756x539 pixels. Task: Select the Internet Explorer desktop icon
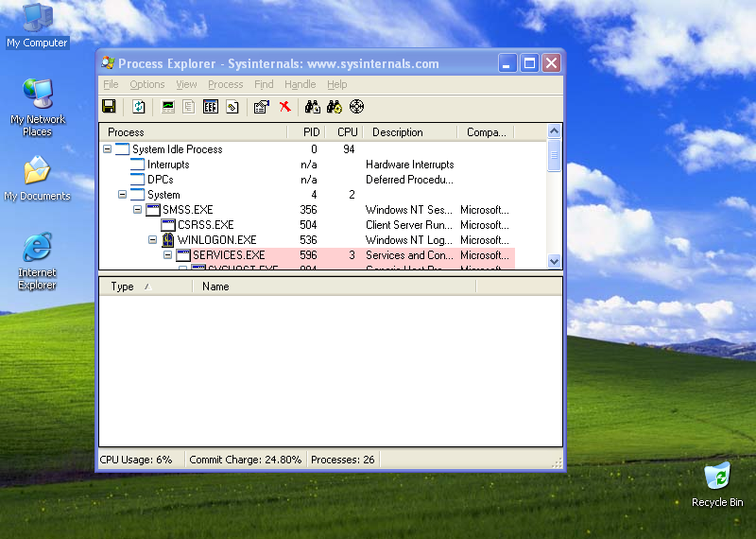tap(37, 261)
